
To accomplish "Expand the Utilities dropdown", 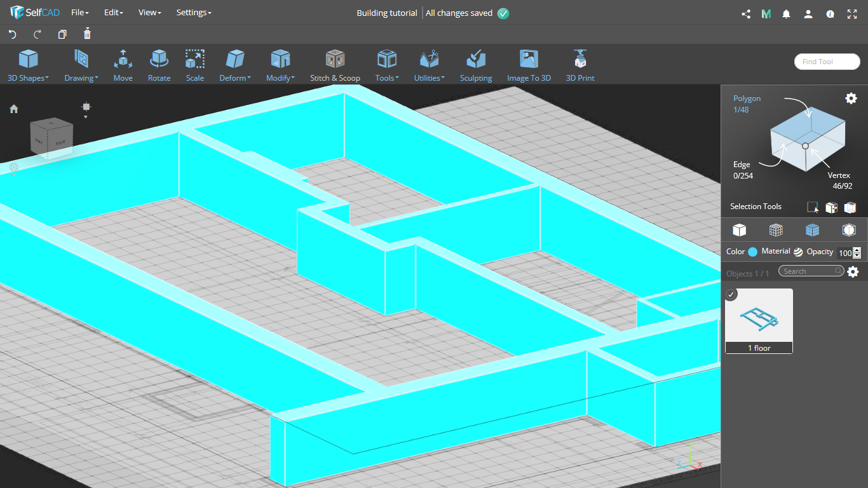I will (430, 66).
